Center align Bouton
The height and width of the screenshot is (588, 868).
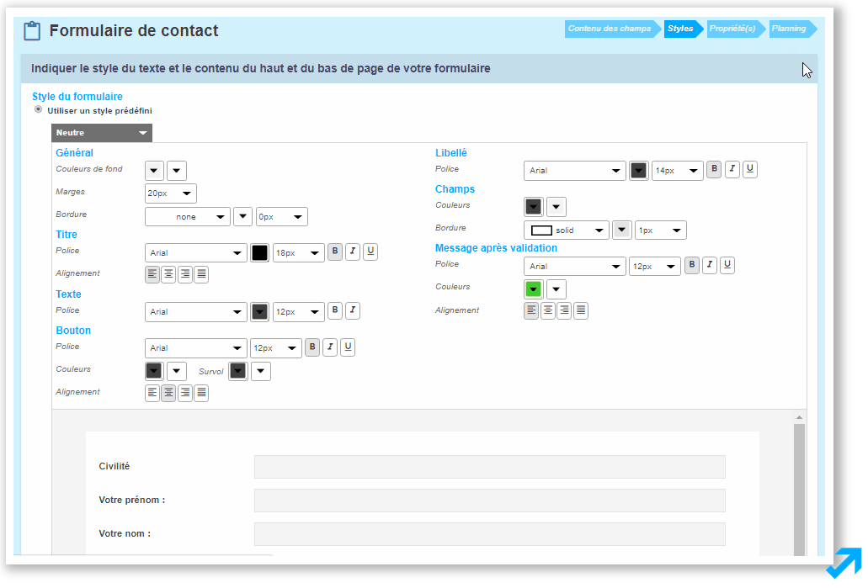tap(169, 394)
